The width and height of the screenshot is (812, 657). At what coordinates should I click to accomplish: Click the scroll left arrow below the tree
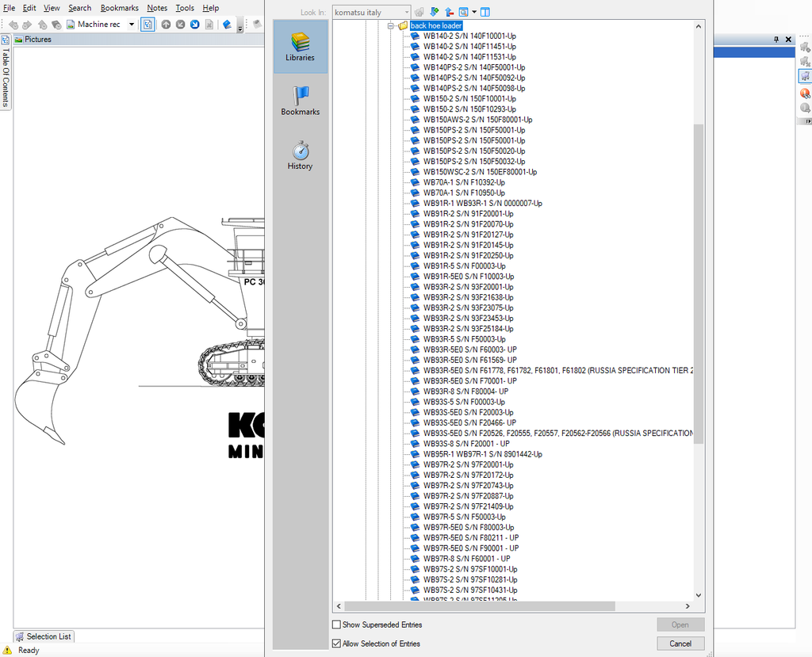(339, 605)
